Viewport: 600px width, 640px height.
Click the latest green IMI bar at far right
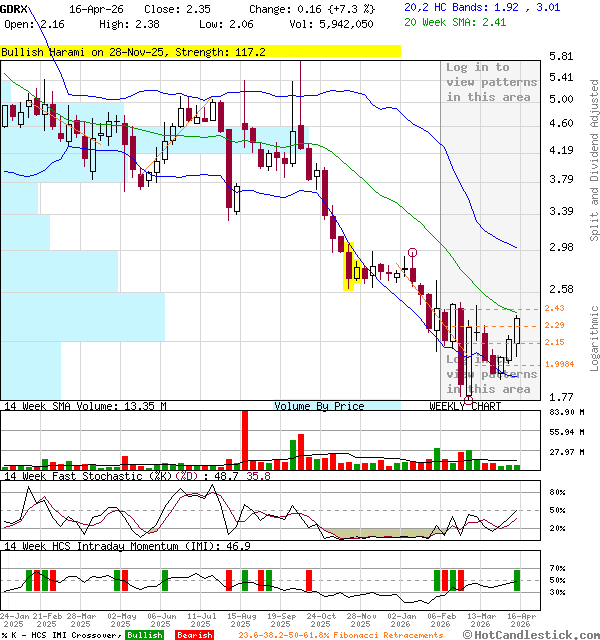517,580
